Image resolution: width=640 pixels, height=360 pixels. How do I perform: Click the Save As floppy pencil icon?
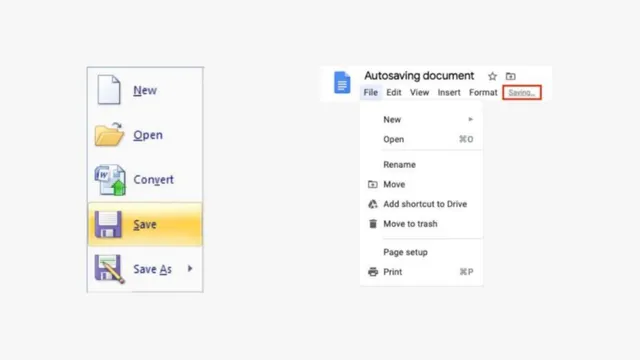point(109,269)
